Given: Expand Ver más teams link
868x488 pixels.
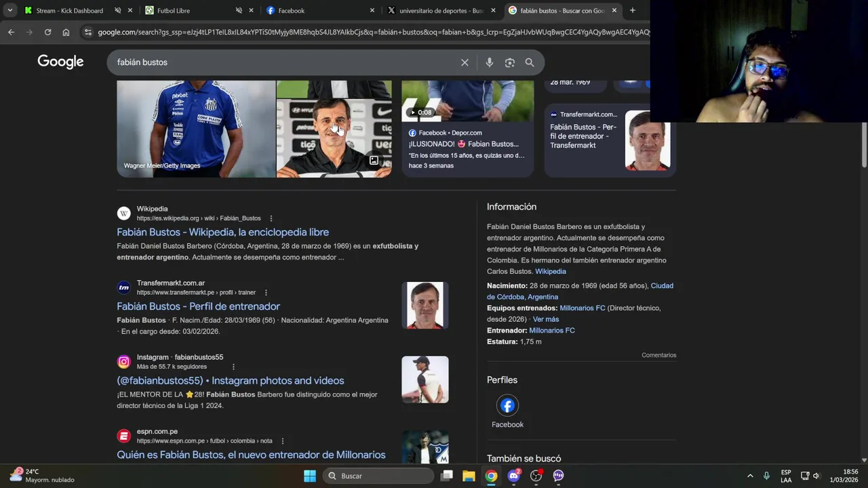Looking at the screenshot, I should tap(546, 319).
